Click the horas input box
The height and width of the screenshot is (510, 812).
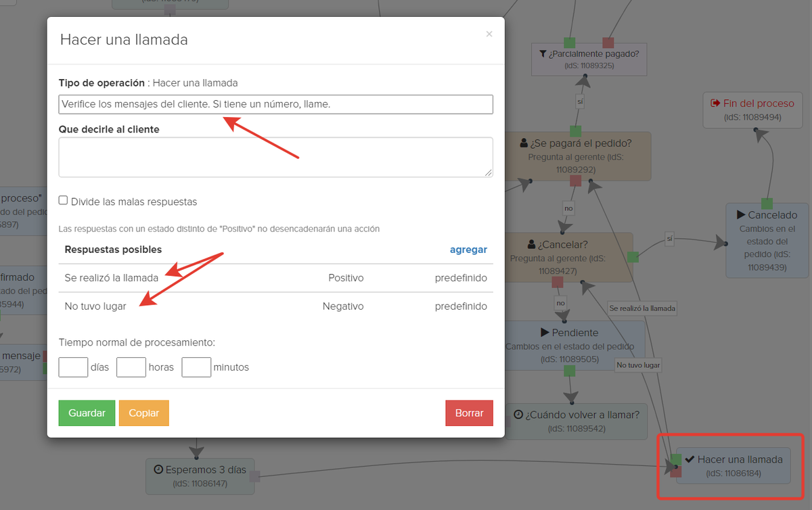coord(131,367)
